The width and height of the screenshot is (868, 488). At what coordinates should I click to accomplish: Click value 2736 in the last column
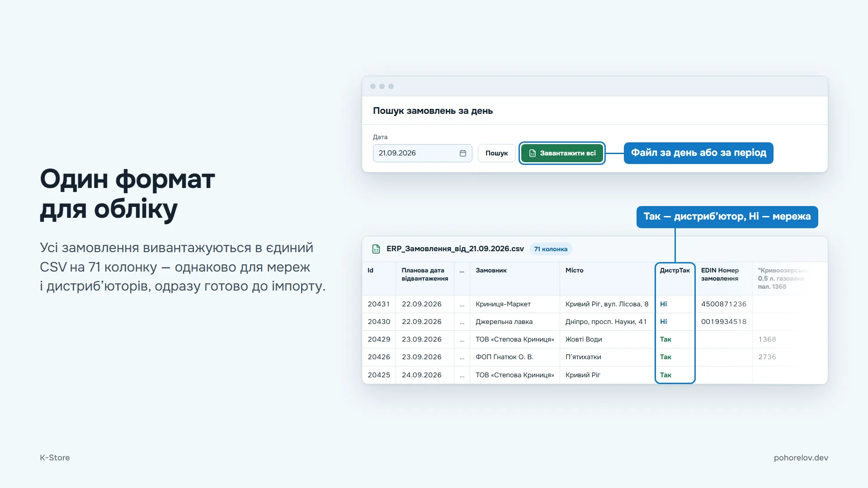767,357
